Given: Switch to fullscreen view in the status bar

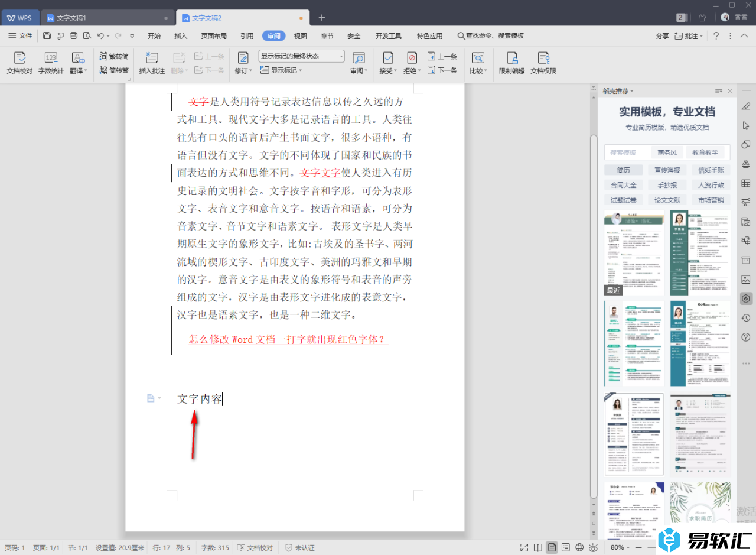Looking at the screenshot, I should [524, 547].
